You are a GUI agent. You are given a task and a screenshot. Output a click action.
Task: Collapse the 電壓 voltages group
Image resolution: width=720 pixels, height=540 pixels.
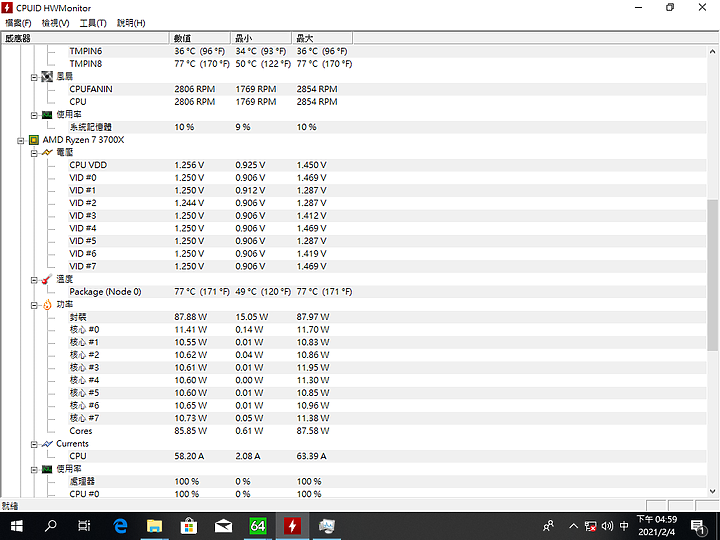34,153
